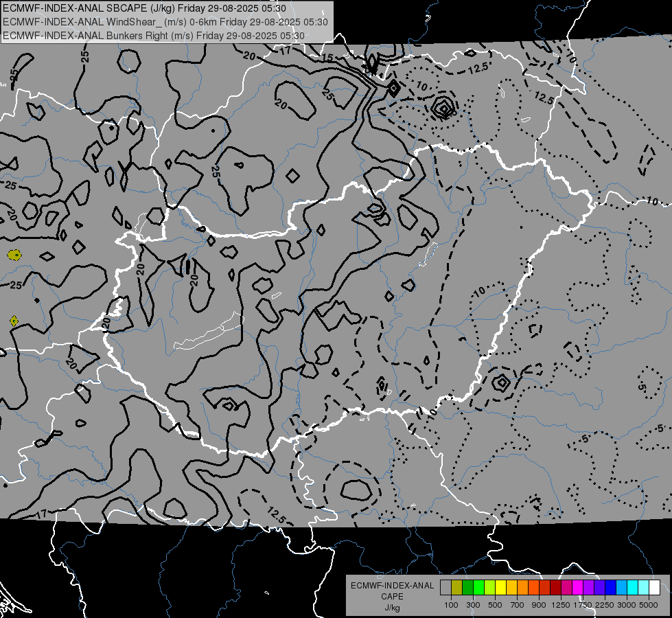Click the Bunkers Right (m/s) title line
The height and width of the screenshot is (618, 672).
154,36
